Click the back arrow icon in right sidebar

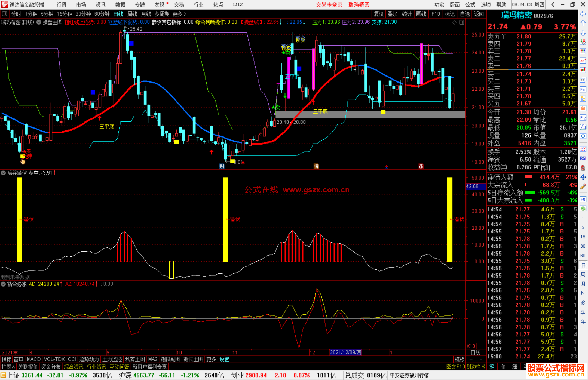(x=583, y=14)
